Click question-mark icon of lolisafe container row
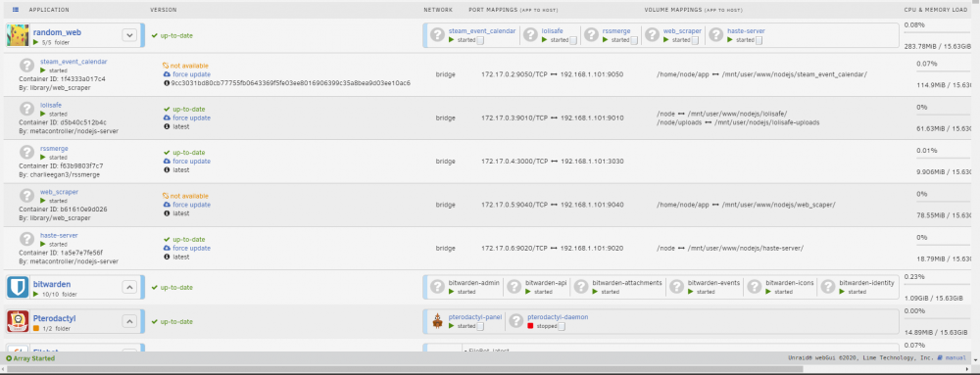The height and width of the screenshot is (375, 980). [x=26, y=110]
